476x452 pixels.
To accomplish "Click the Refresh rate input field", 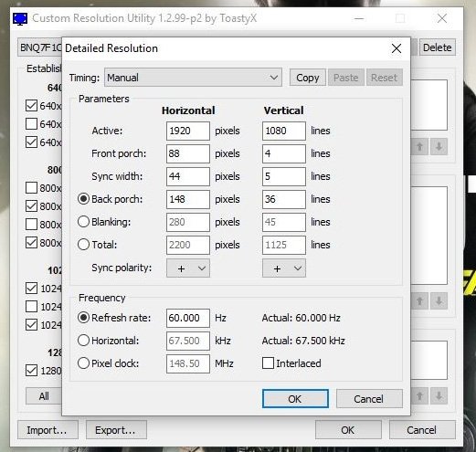I will 188,318.
